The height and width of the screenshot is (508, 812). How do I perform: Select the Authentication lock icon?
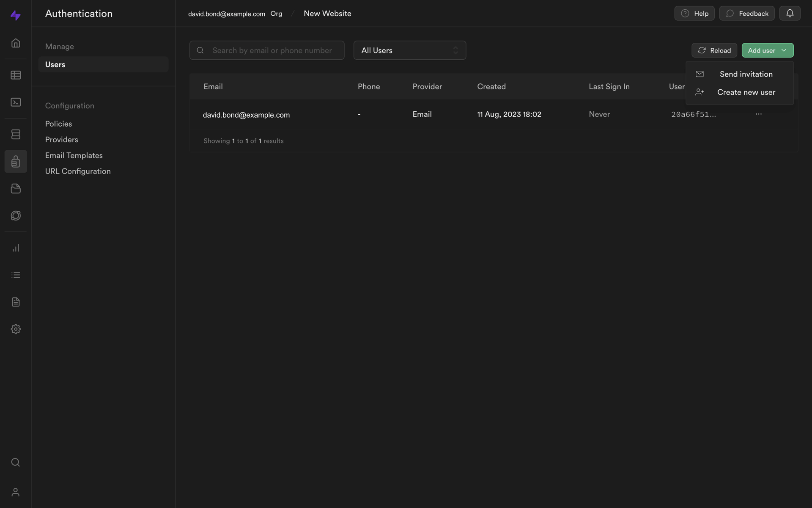[x=16, y=161]
